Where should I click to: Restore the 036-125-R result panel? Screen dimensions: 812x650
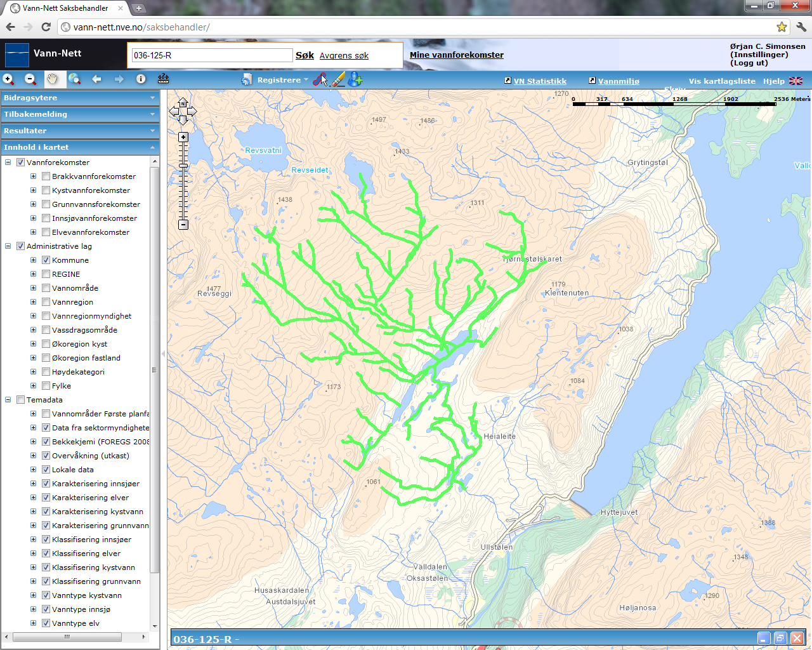click(x=780, y=639)
